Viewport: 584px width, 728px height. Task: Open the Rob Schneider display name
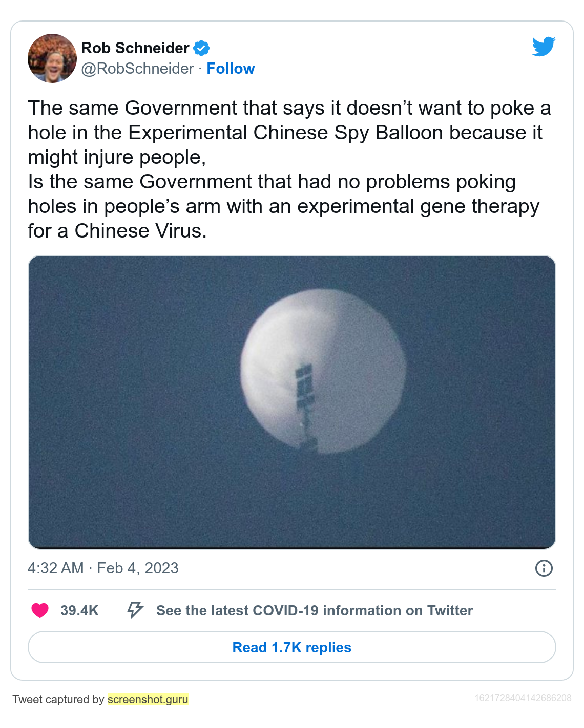click(135, 48)
